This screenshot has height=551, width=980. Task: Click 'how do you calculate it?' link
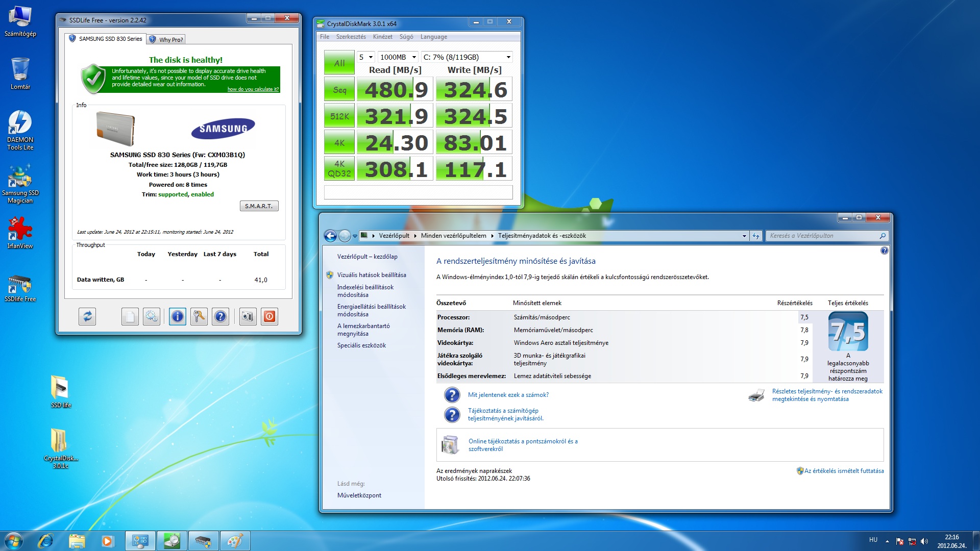coord(253,89)
